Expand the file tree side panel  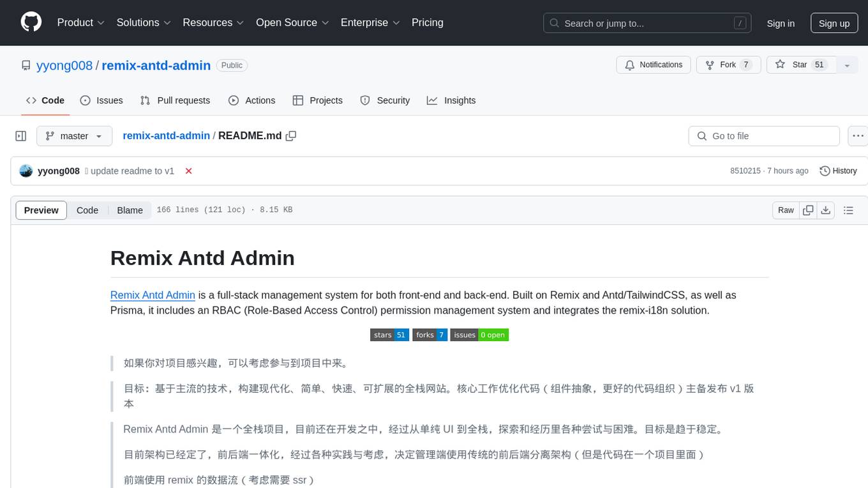click(x=21, y=136)
